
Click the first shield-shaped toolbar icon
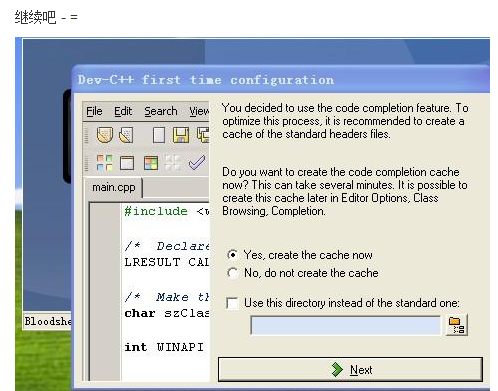pyautogui.click(x=105, y=135)
